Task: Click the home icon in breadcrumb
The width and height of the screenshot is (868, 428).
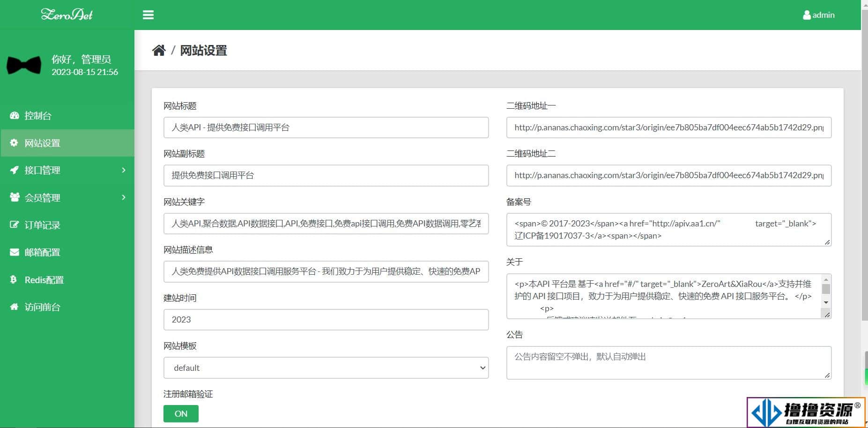Action: 159,50
